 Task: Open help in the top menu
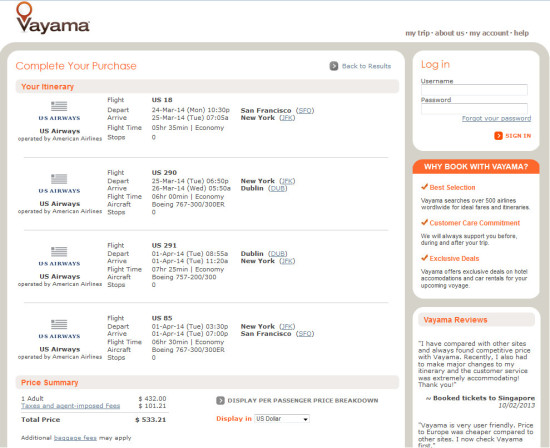pyautogui.click(x=521, y=33)
